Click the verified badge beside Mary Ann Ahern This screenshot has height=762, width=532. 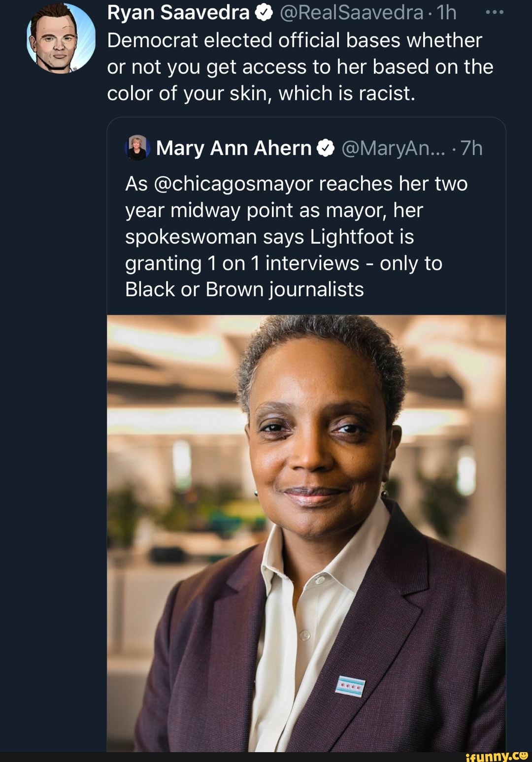coord(326,148)
